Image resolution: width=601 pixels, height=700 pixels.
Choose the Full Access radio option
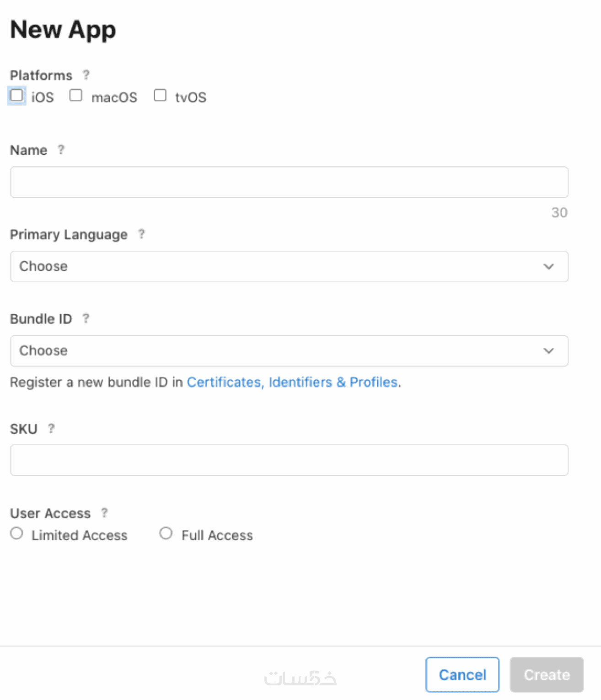point(166,533)
